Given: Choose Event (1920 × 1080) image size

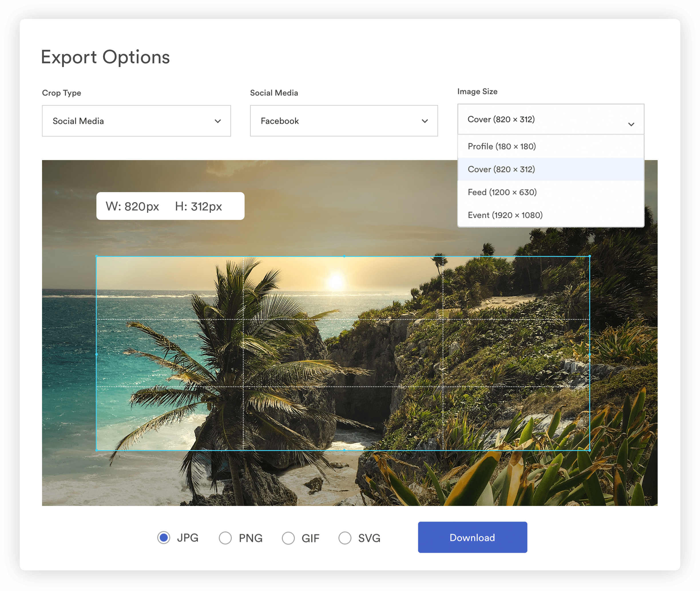Looking at the screenshot, I should tap(550, 215).
